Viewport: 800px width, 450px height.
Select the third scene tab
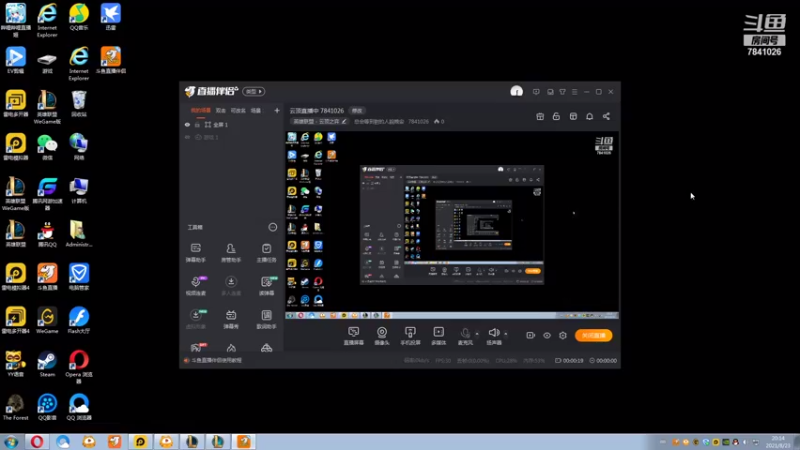tap(238, 110)
